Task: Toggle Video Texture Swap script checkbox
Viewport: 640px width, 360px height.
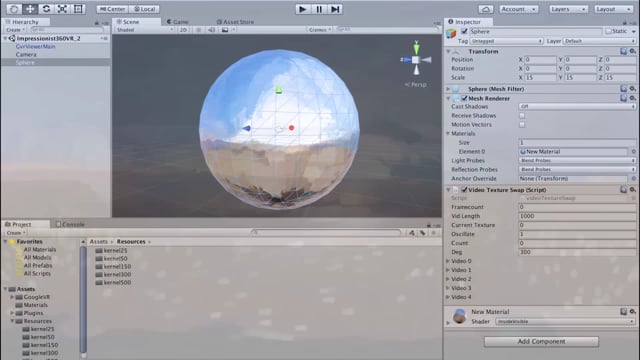Action: coord(464,190)
